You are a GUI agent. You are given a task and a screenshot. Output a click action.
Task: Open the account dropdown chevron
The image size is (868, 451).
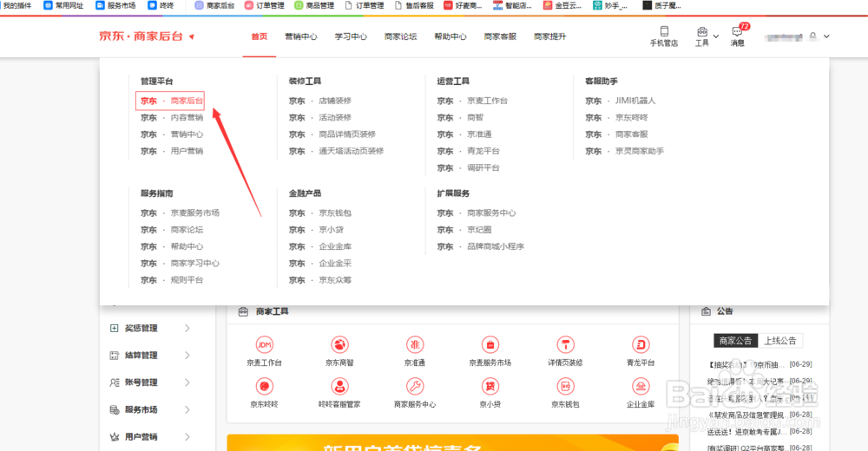(x=826, y=36)
